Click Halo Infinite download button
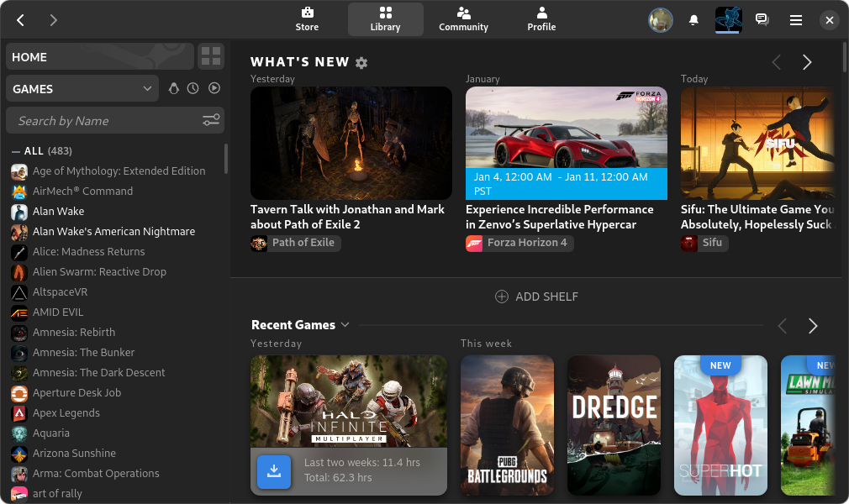This screenshot has width=849, height=504. (274, 471)
